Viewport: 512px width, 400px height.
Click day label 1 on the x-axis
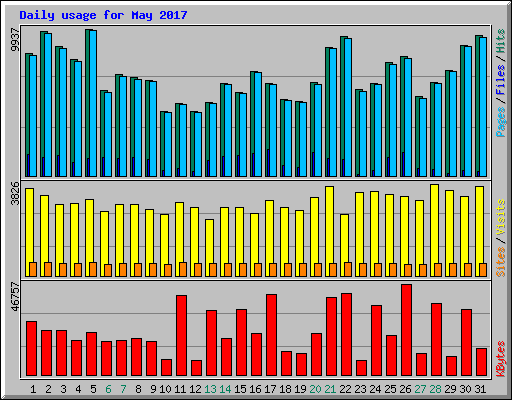(x=33, y=389)
